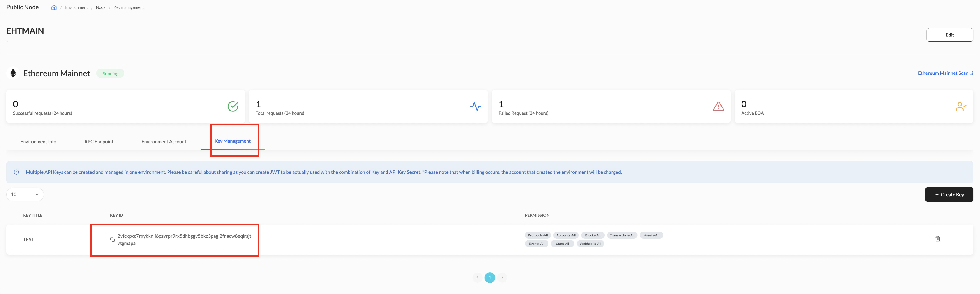Copy the TEST key ID
The width and height of the screenshot is (980, 294).
(x=112, y=239)
